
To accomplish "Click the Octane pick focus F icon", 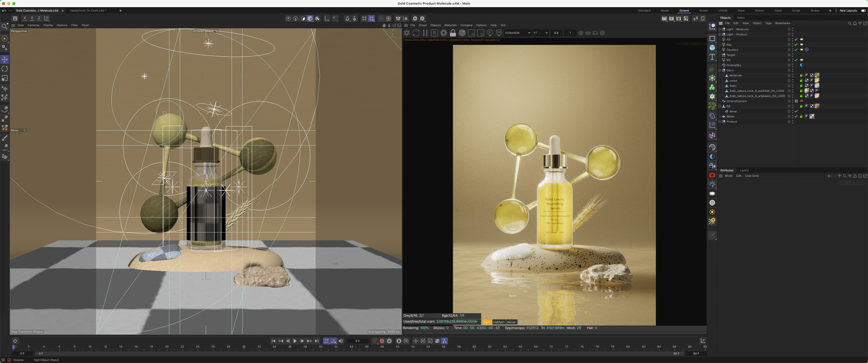I will (490, 33).
